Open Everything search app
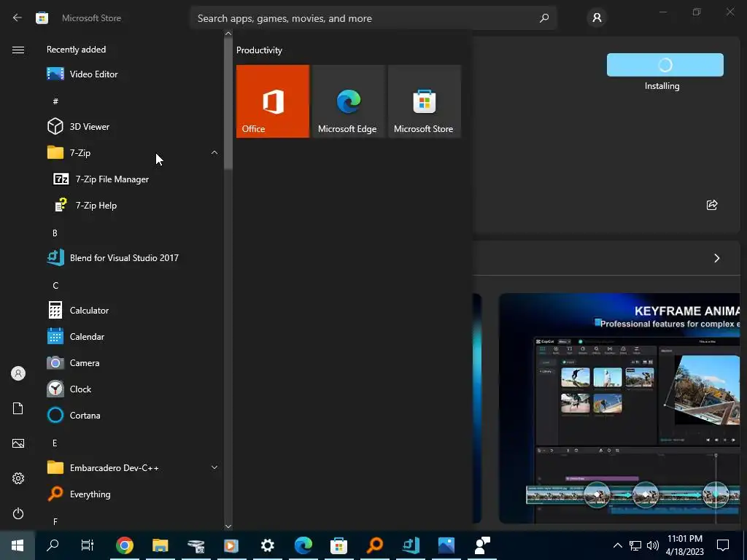This screenshot has height=560, width=747. (133, 494)
